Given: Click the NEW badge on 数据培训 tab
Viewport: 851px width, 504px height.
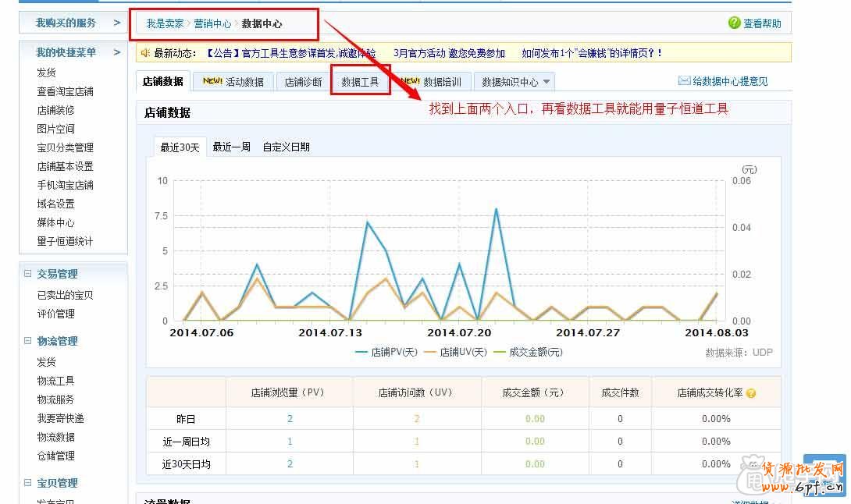Looking at the screenshot, I should [x=410, y=81].
